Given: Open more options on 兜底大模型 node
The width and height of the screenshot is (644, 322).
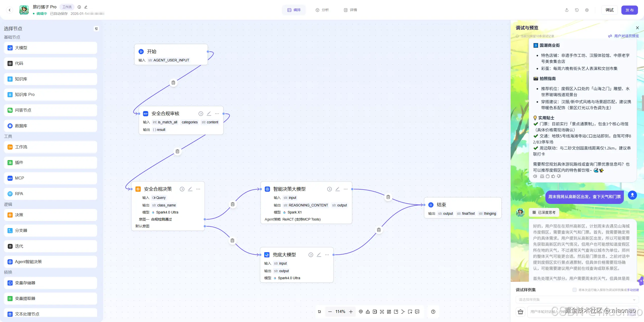Looking at the screenshot, I should (x=327, y=255).
